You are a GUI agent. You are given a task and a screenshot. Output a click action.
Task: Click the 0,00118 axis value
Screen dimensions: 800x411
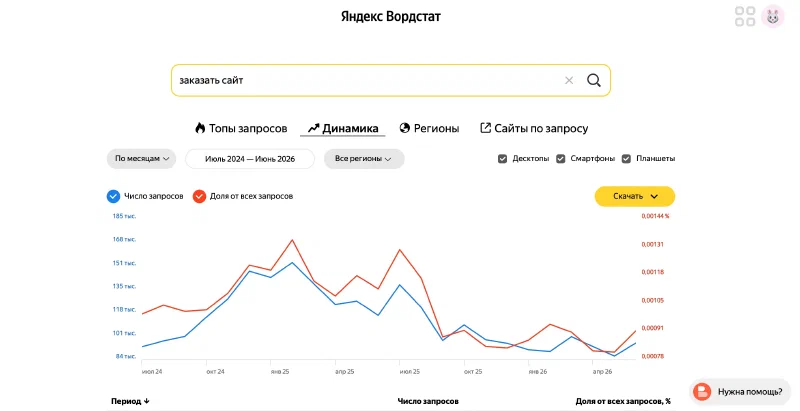[x=653, y=272]
